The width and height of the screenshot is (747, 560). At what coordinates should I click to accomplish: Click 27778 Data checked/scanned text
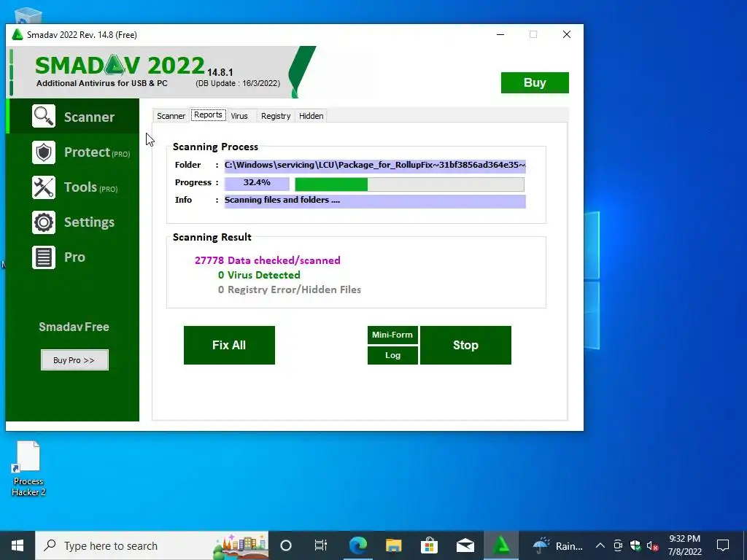[x=268, y=260]
